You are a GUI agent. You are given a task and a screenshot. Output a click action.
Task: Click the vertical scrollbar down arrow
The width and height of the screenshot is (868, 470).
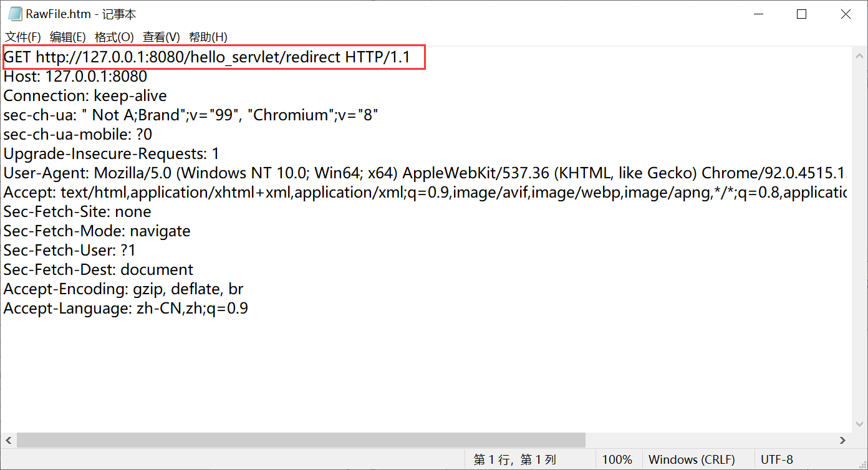point(859,424)
